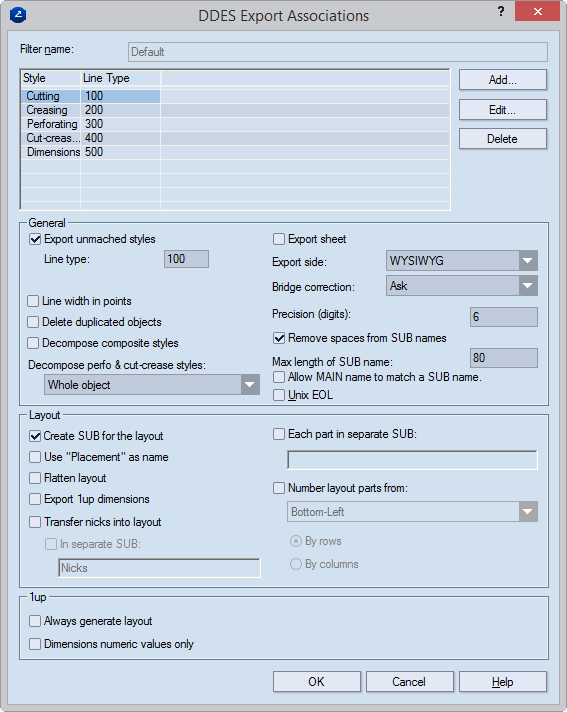Screen dimensions: 567x712
Task: Click the app icon in the title bar
Action: [x=18, y=15]
